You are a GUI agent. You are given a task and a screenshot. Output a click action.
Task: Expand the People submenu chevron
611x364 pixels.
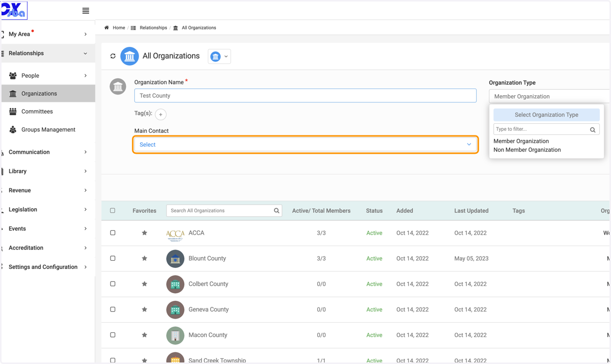[85, 76]
